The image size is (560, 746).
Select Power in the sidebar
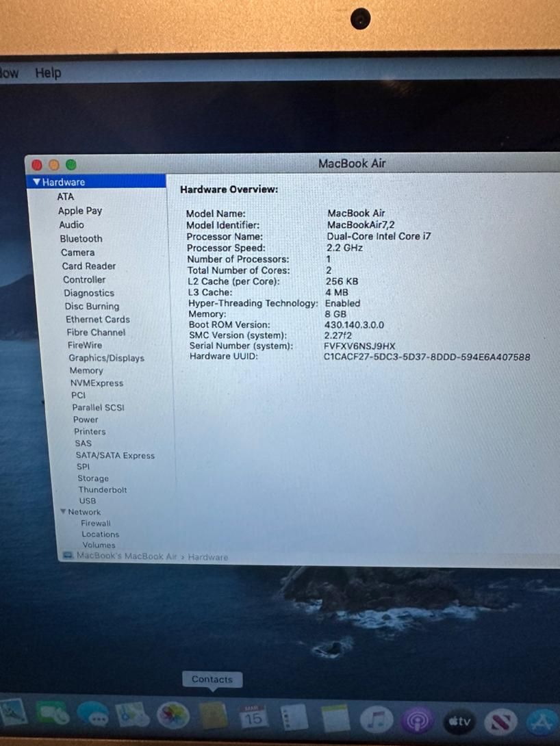[86, 420]
